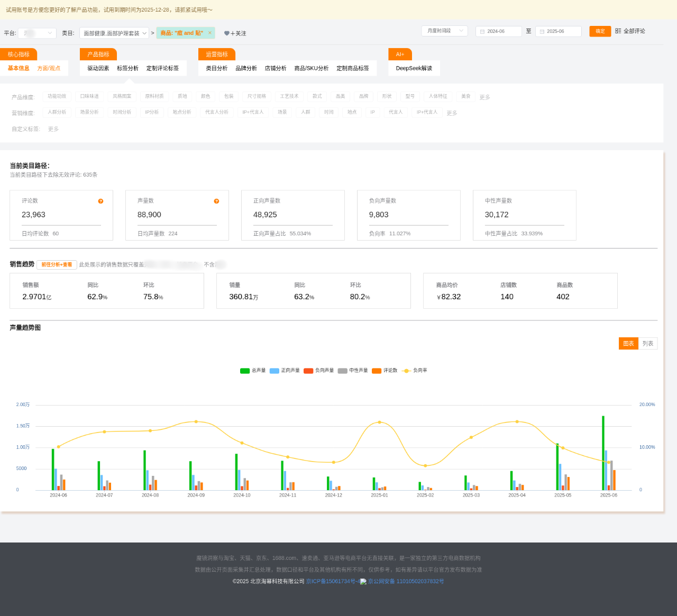This screenshot has height=616, width=677.
Task: Click the 销售额 value 2.9701亿
Action: coord(37,297)
